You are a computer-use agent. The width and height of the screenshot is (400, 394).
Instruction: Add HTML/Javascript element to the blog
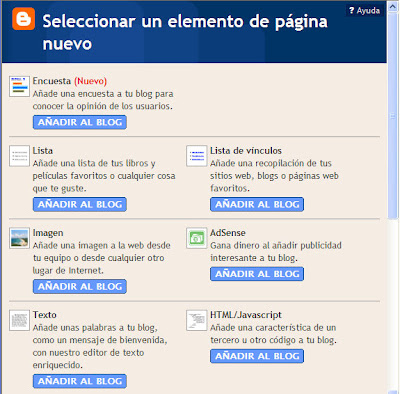(257, 356)
